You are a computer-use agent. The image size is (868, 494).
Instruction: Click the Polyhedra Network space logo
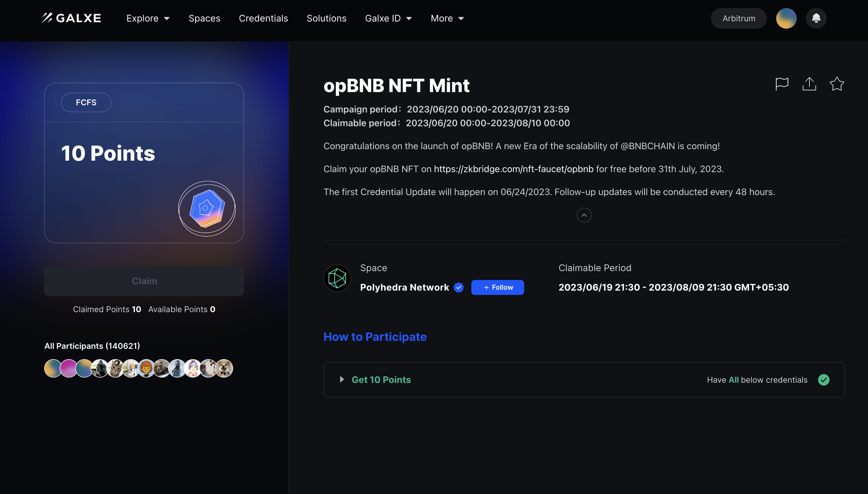tap(337, 278)
